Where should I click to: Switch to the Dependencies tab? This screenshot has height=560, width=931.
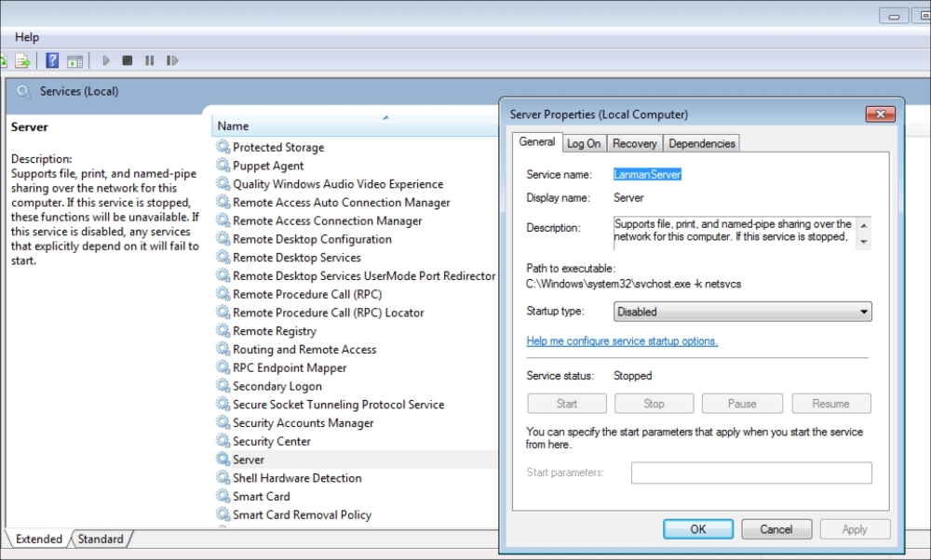pos(702,143)
